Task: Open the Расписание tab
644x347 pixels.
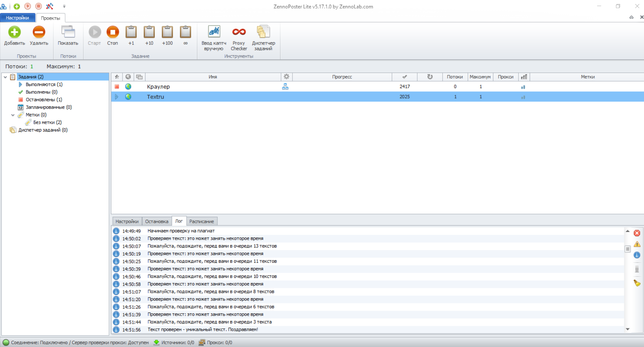Action: 201,222
